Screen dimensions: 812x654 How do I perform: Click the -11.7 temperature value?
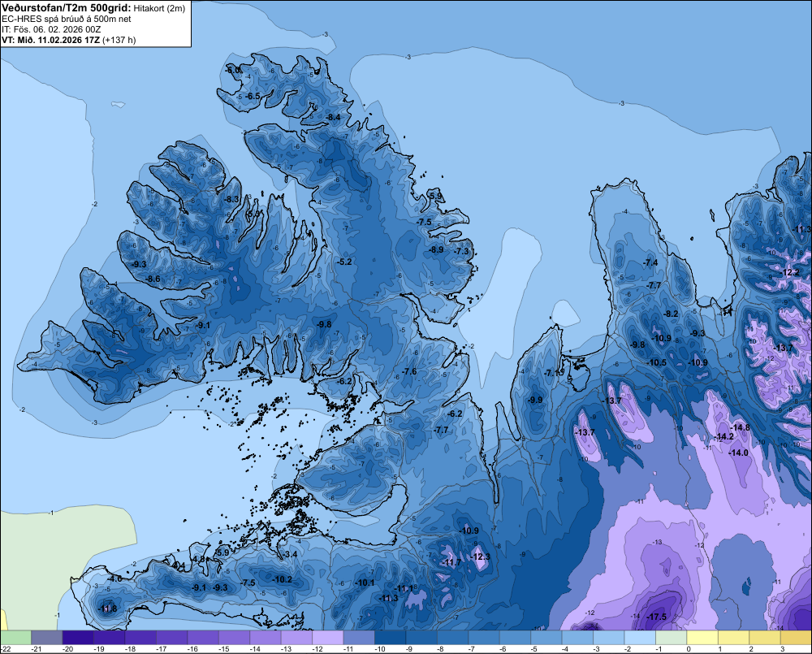coord(451,562)
